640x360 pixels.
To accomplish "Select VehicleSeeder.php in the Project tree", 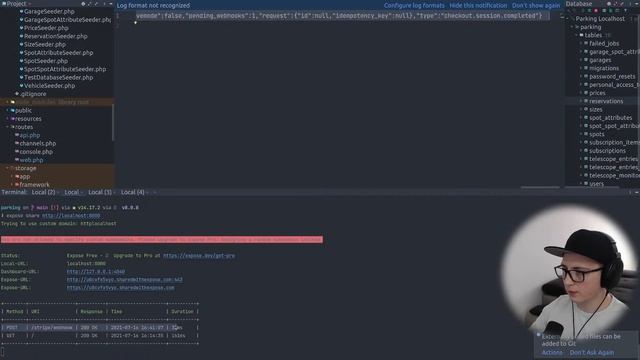I will coord(49,86).
